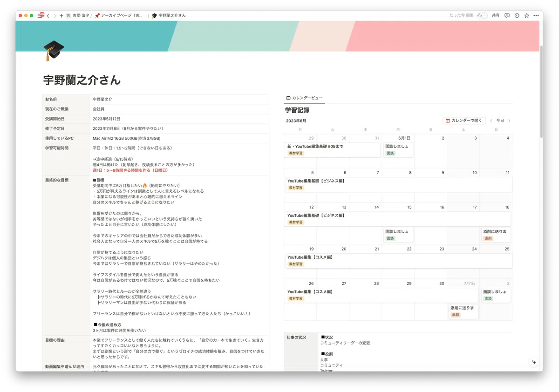Jump to 今日 in the calendar
Screen dimensions: 559x392
[x=500, y=121]
